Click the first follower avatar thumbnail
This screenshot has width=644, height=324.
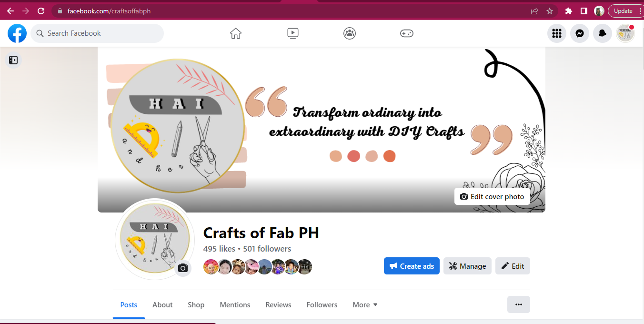(x=211, y=267)
